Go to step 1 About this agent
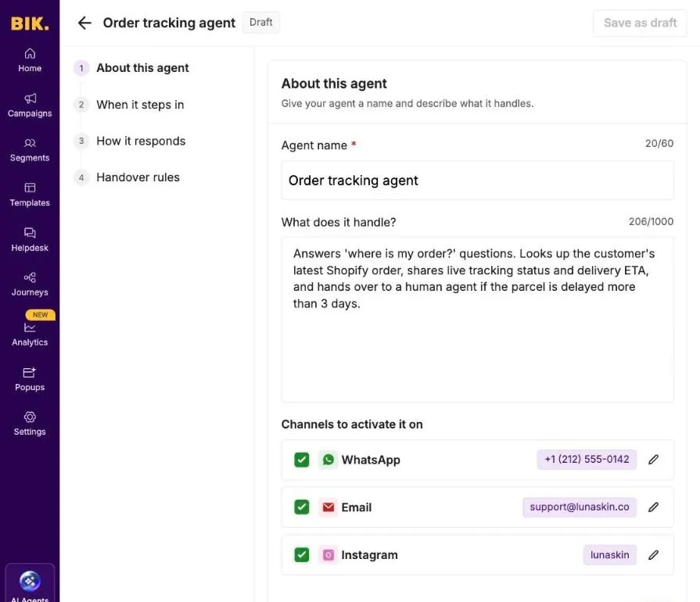The width and height of the screenshot is (700, 602). 131,68
